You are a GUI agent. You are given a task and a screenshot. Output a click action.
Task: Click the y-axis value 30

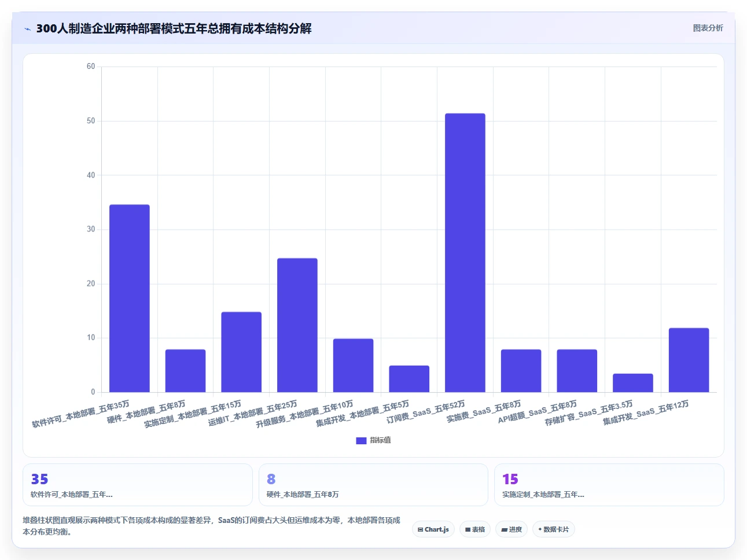click(x=91, y=229)
